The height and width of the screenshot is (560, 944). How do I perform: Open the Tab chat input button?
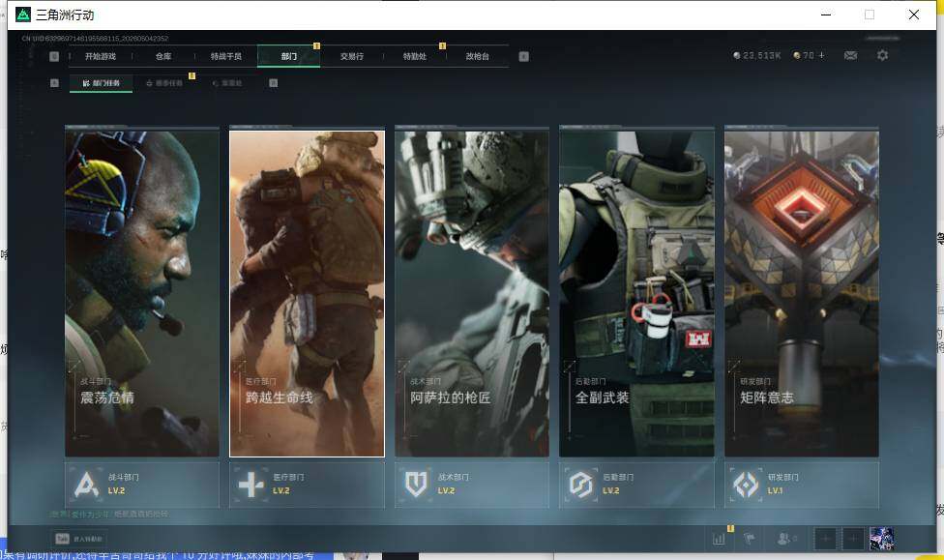click(x=79, y=539)
